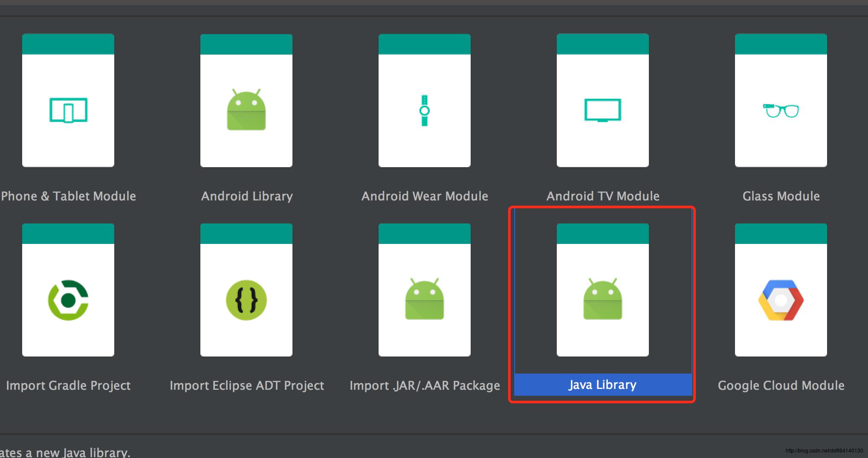Click the Phone & Tablet Module label
Image resolution: width=868 pixels, height=458 pixels.
click(x=68, y=196)
